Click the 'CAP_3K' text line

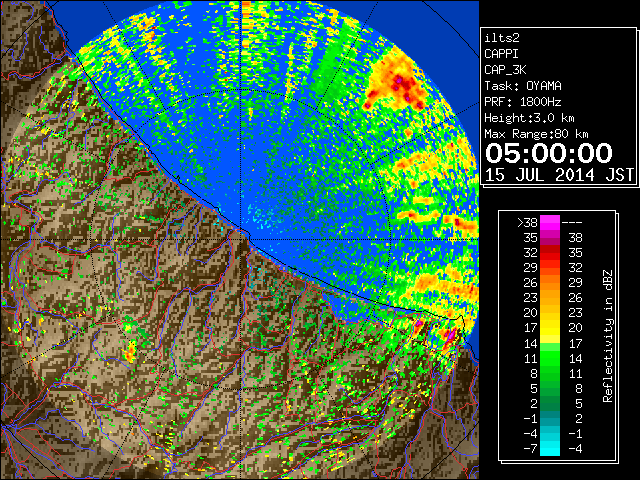pos(505,70)
